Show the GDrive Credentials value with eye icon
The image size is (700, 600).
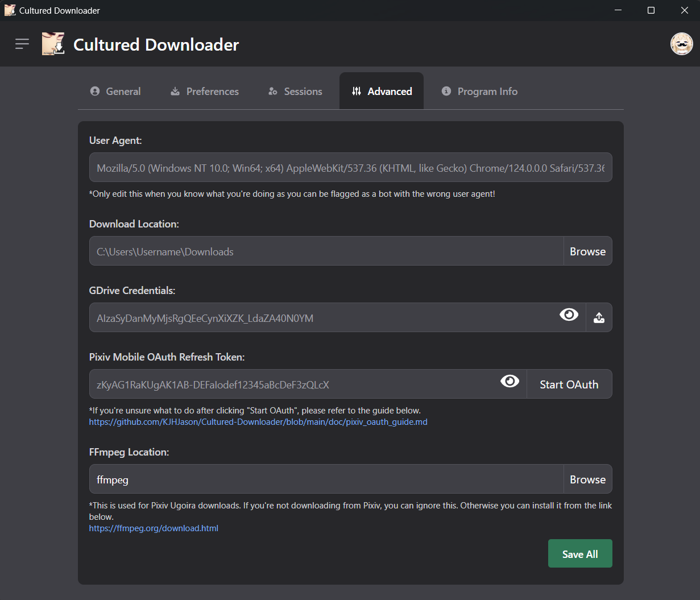tap(569, 315)
